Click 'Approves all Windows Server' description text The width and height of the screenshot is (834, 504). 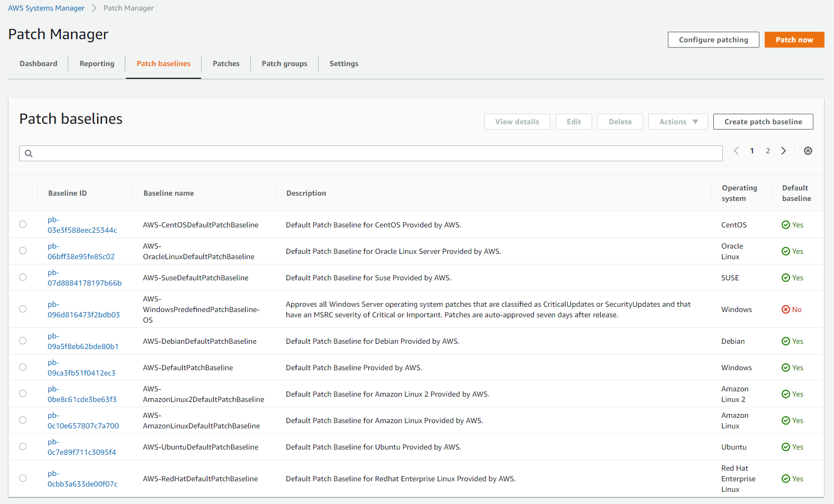pyautogui.click(x=488, y=309)
